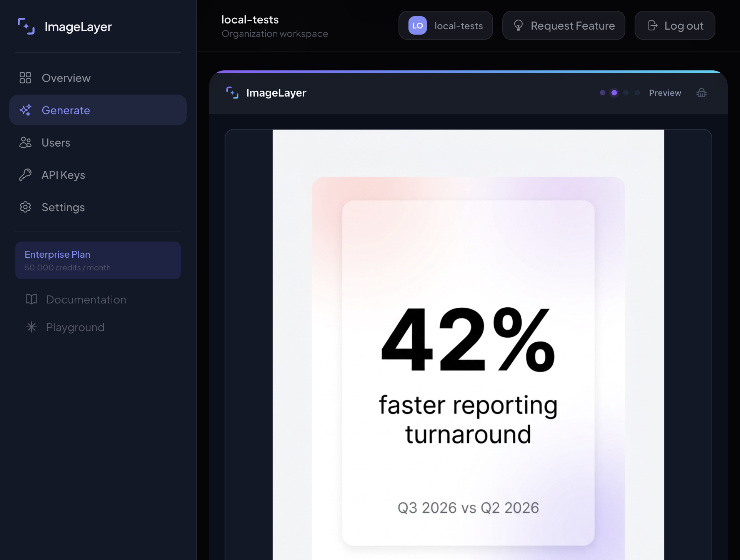Click the lightbulb icon in Request Feature
Viewport: 740px width, 560px height.
pyautogui.click(x=518, y=26)
